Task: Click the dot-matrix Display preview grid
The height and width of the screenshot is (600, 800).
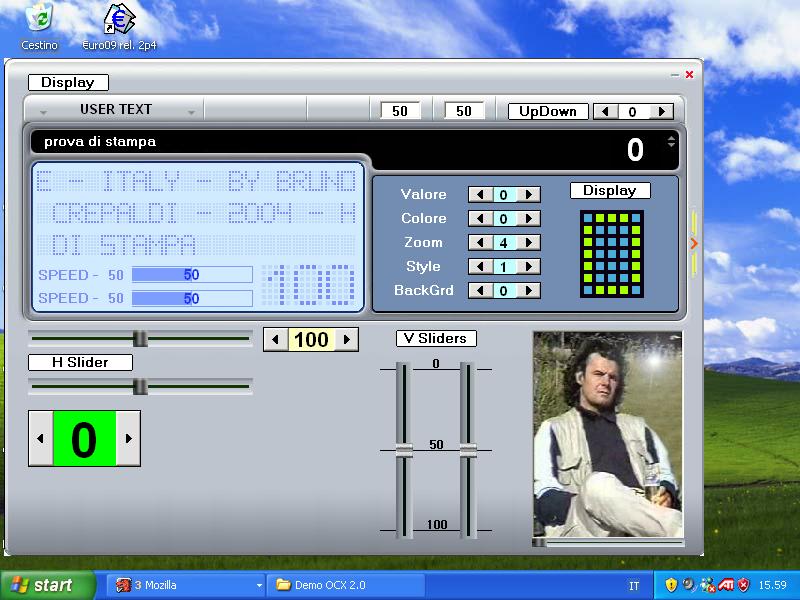Action: pyautogui.click(x=611, y=254)
